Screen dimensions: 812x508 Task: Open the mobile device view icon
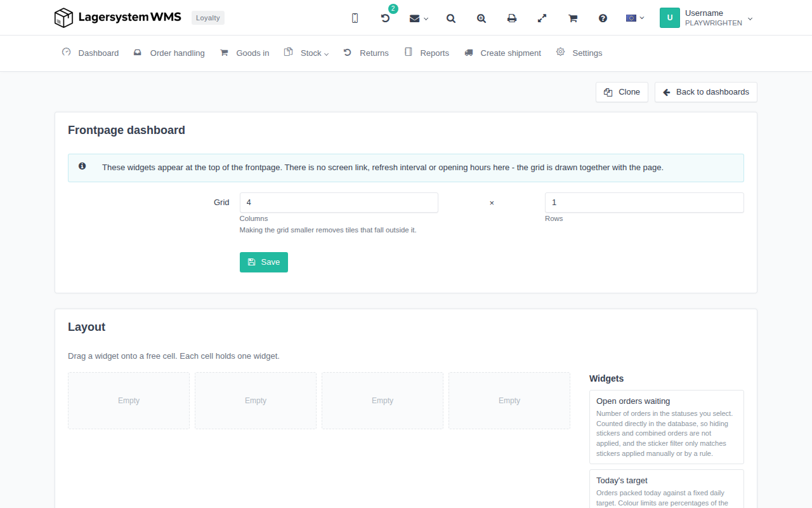[355, 18]
